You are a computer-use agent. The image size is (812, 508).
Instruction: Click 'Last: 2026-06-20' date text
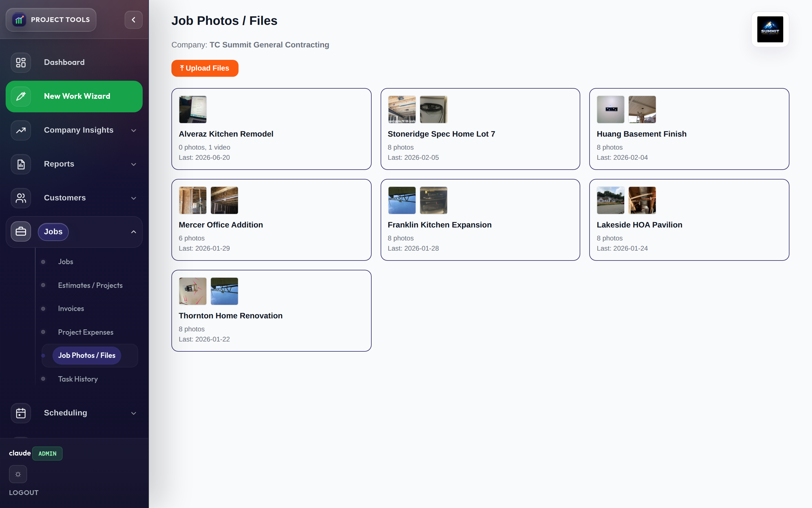click(x=204, y=157)
